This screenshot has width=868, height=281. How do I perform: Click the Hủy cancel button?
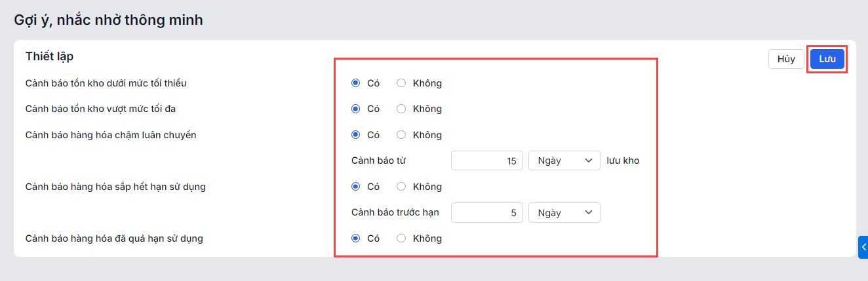[x=786, y=59]
